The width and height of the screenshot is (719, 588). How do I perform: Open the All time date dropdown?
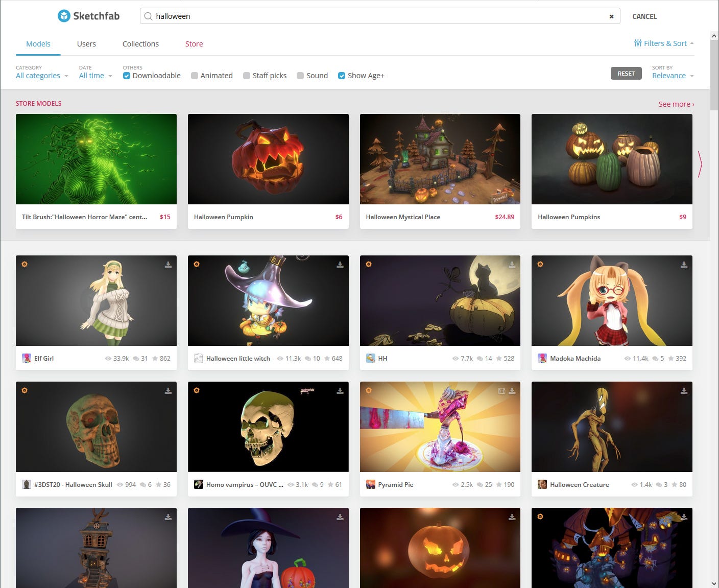coord(95,76)
